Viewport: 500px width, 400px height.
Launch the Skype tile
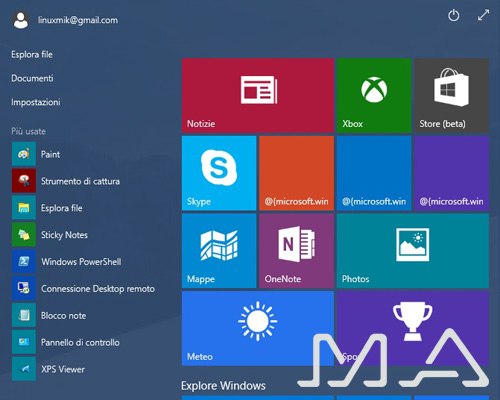click(219, 173)
